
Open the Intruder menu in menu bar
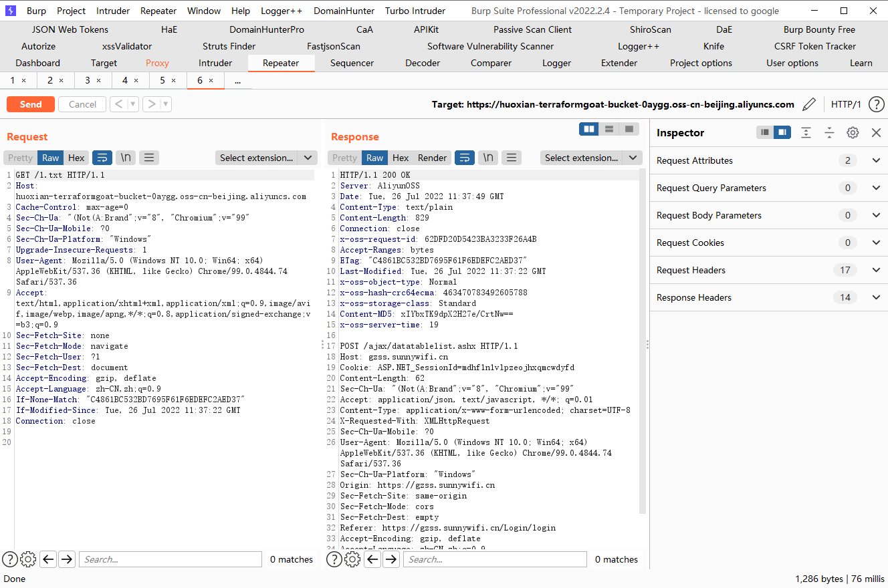[x=113, y=11]
